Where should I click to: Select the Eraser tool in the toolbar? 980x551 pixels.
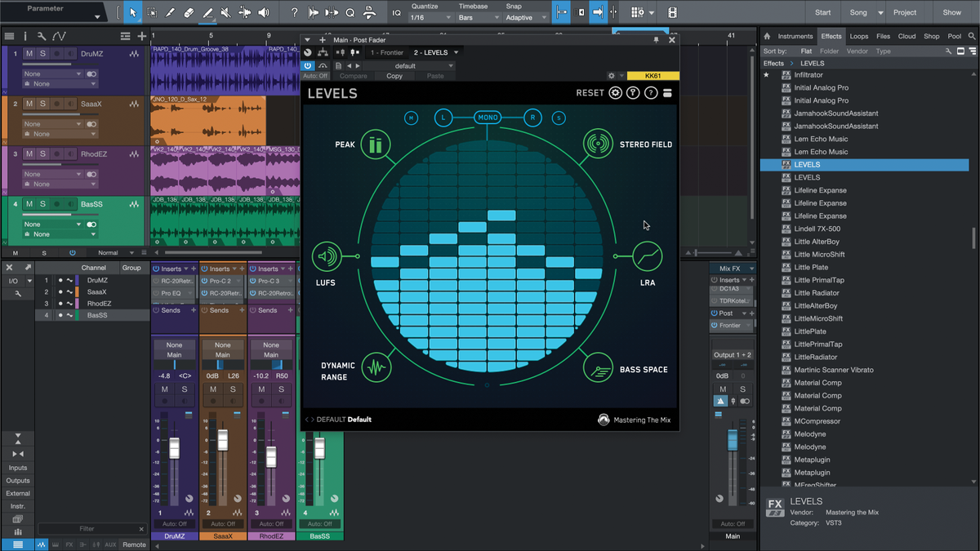[189, 12]
